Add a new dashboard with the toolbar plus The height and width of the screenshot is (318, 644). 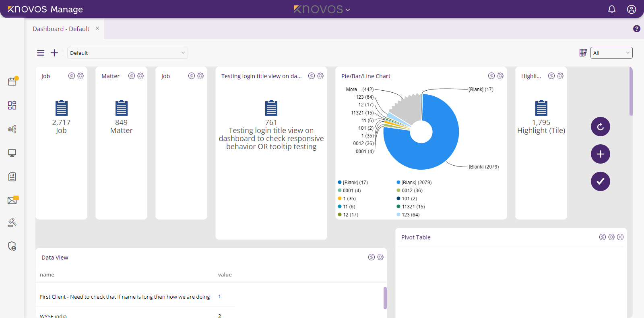click(54, 53)
